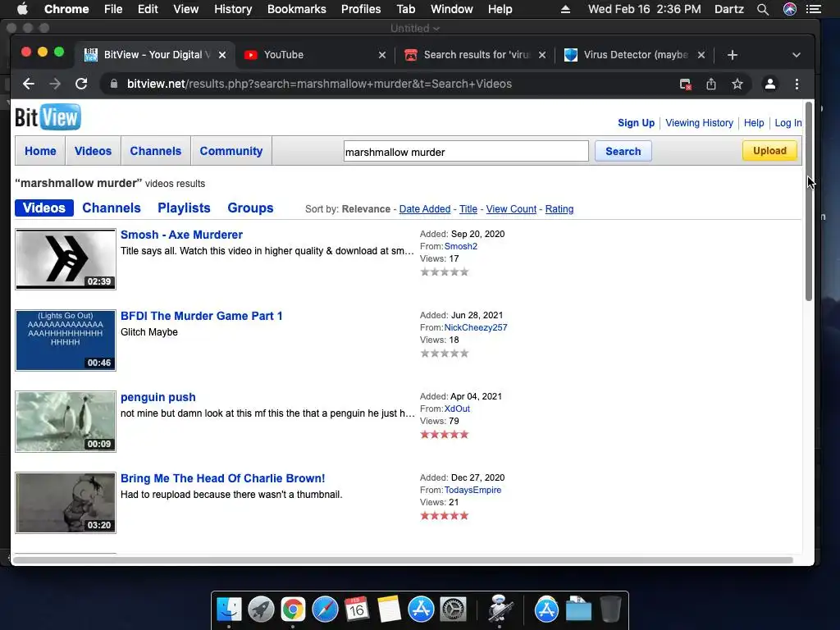Image resolution: width=840 pixels, height=630 pixels.
Task: Click the address bar URL
Action: click(319, 84)
